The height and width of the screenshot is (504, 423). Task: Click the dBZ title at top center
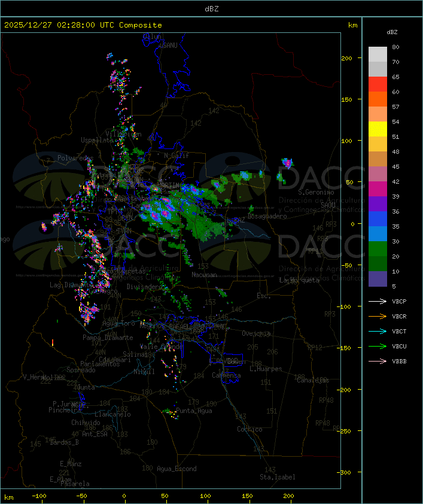[x=212, y=9]
